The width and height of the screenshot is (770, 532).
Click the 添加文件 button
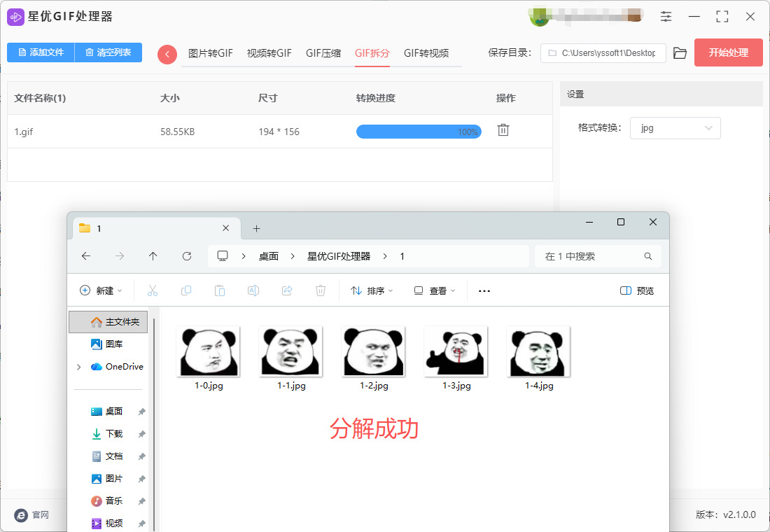coord(41,52)
